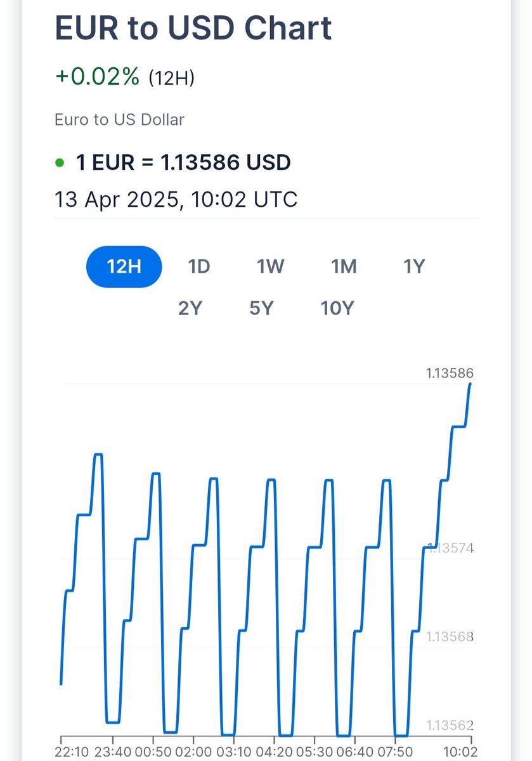Click the '(12H)' period label
Image resolution: width=532 pixels, height=761 pixels.
171,78
